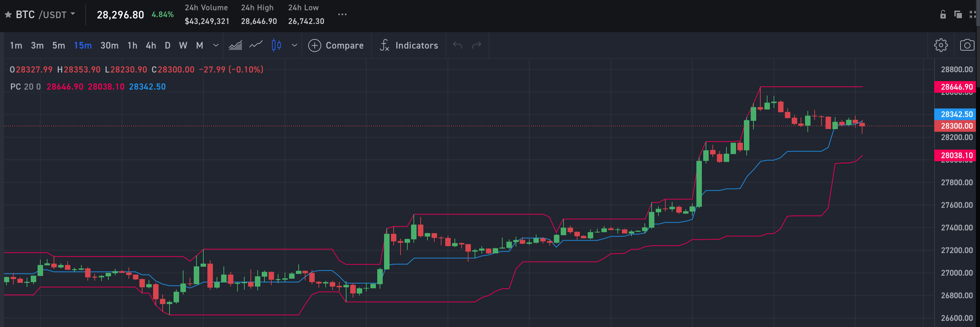Click the blue 28342.50 price axis label
Screen dimensions: 980x327
click(956, 114)
